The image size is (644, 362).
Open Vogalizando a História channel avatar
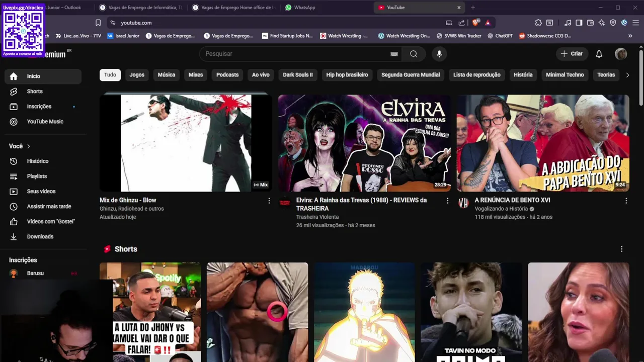pos(463,202)
